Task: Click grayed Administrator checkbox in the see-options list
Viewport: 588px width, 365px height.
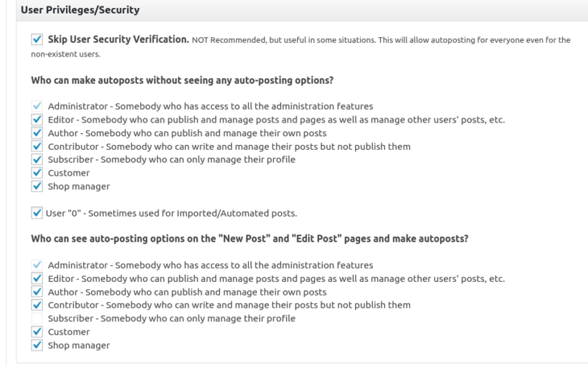Action: [39, 265]
